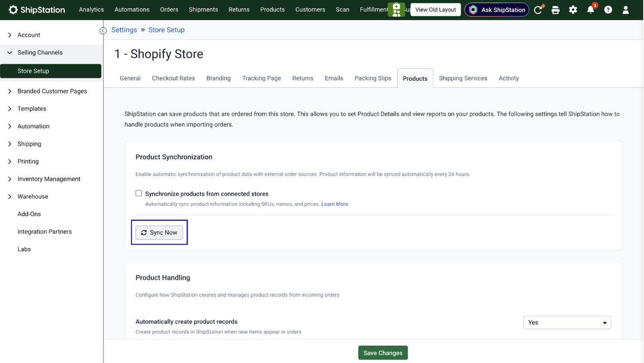Image resolution: width=644 pixels, height=363 pixels.
Task: Click the Settings breadcrumb link
Action: pos(124,30)
